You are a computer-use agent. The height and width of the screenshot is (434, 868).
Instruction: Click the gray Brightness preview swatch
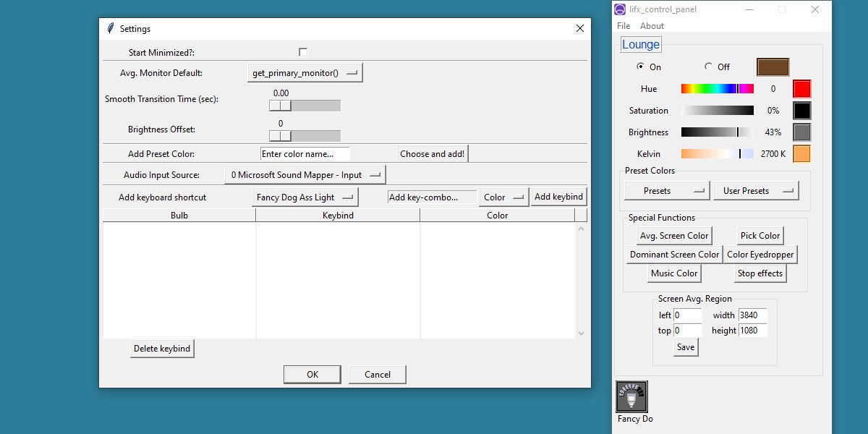pos(802,132)
